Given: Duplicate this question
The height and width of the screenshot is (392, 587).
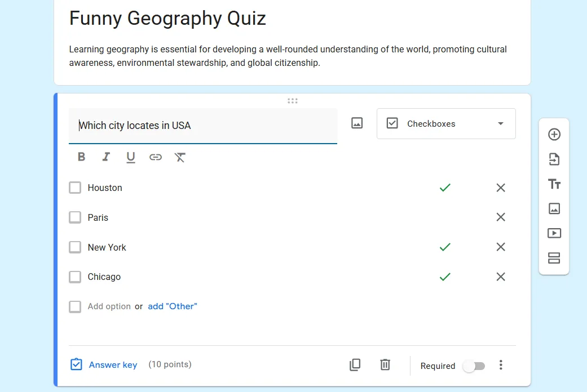Looking at the screenshot, I should click(355, 365).
